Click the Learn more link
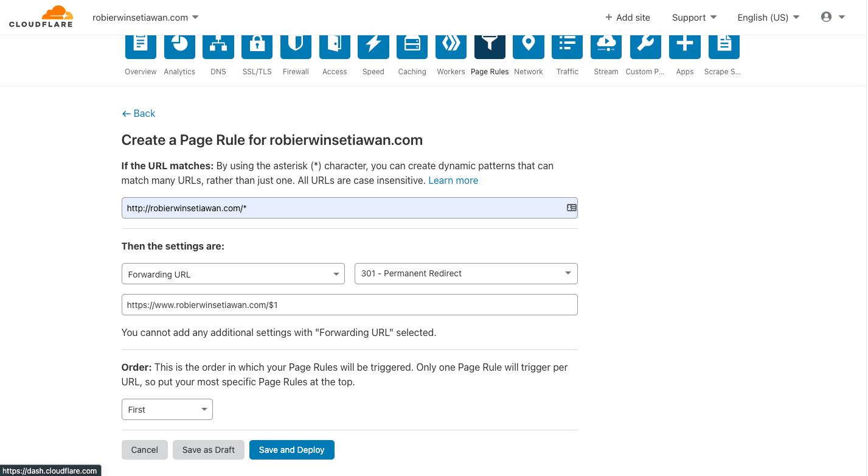Image resolution: width=868 pixels, height=476 pixels. click(453, 180)
